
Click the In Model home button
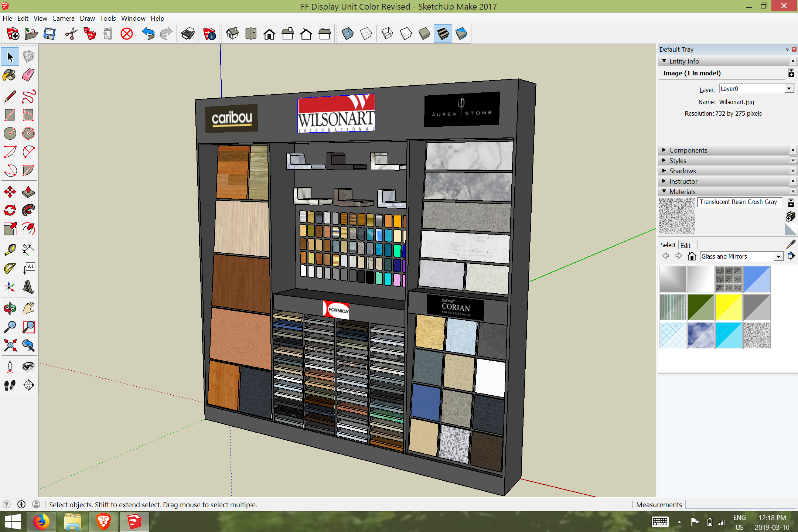point(692,256)
